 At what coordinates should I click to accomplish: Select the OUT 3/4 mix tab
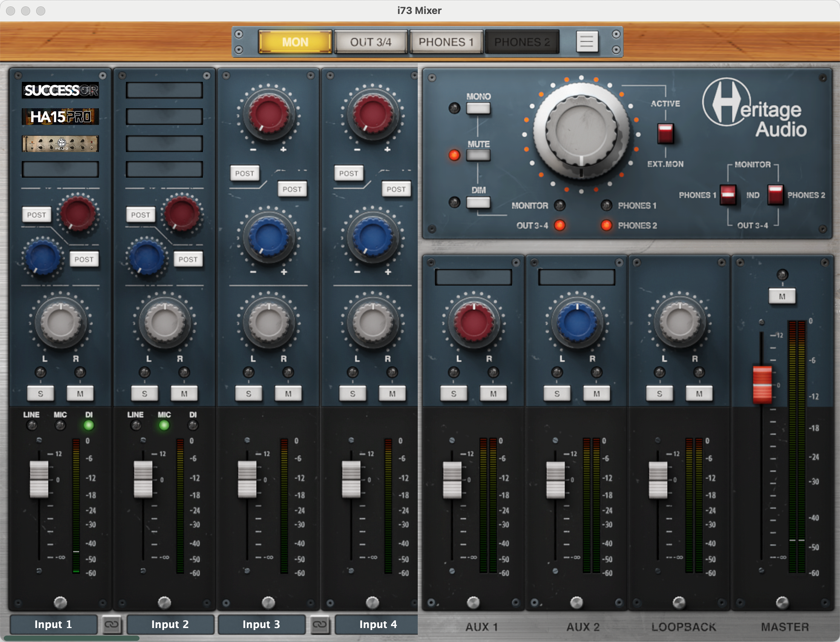click(x=371, y=41)
